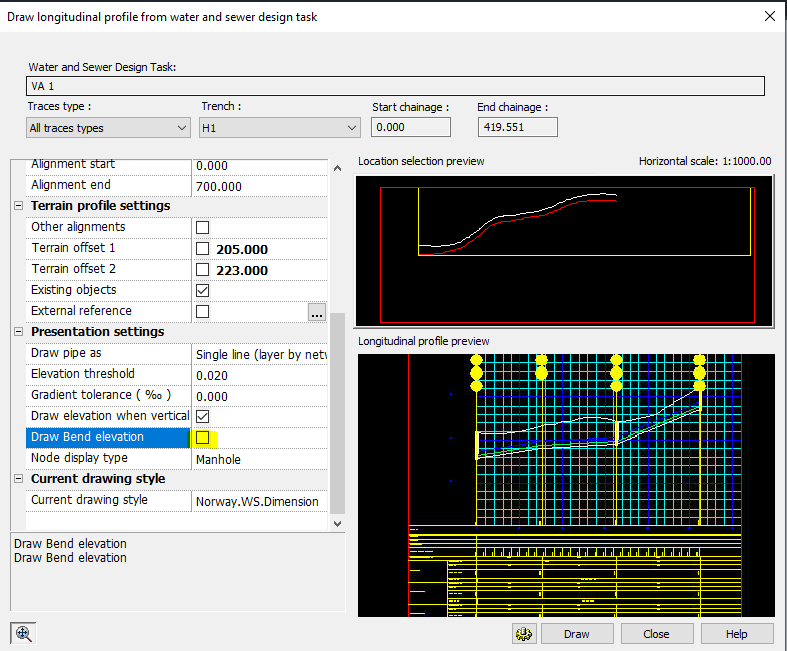
Task: Toggle the Terrain offset 1 checkbox
Action: click(x=203, y=249)
